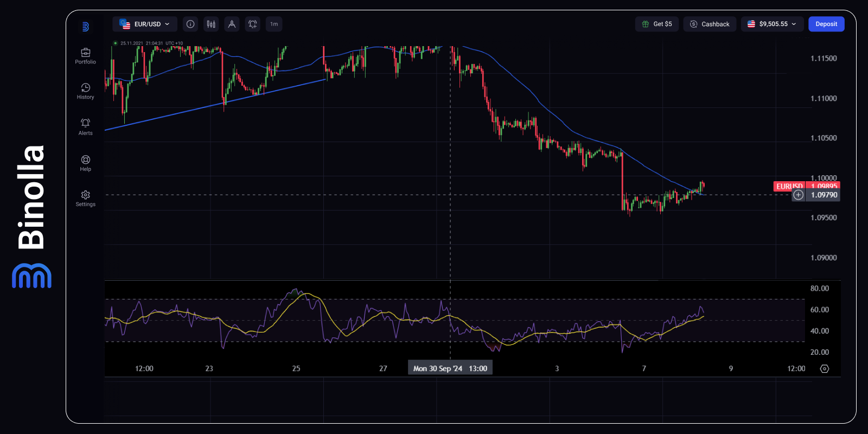Expand the $9,505.55 account balance dropdown
This screenshot has width=868, height=434.
click(x=773, y=24)
